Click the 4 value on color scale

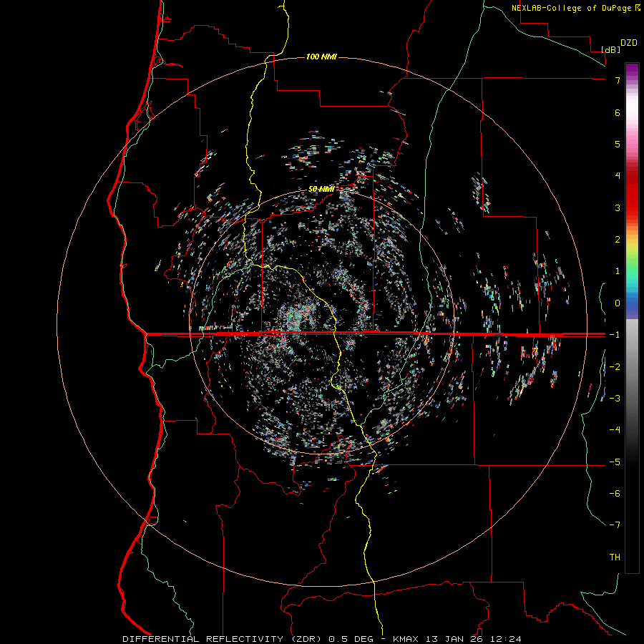tap(618, 176)
